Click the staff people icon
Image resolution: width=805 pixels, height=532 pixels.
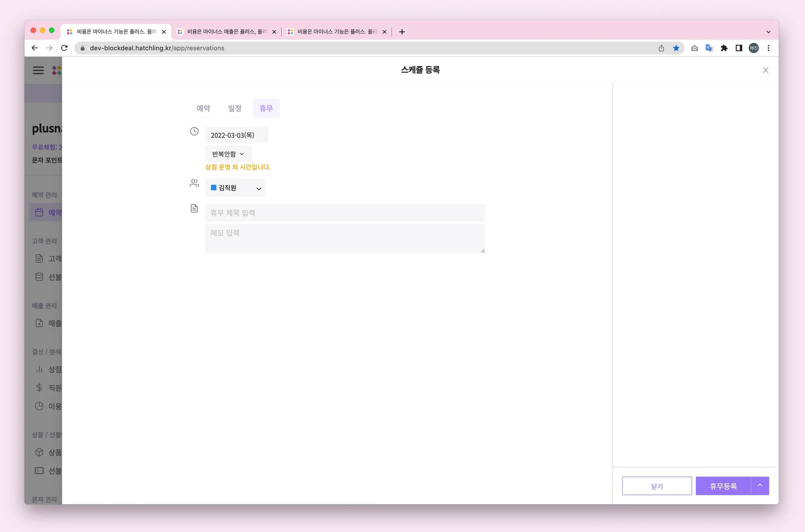click(x=194, y=183)
